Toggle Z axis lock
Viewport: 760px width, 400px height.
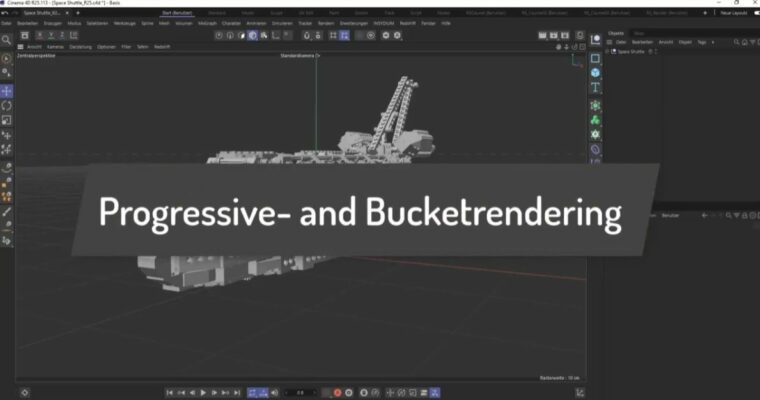point(62,35)
